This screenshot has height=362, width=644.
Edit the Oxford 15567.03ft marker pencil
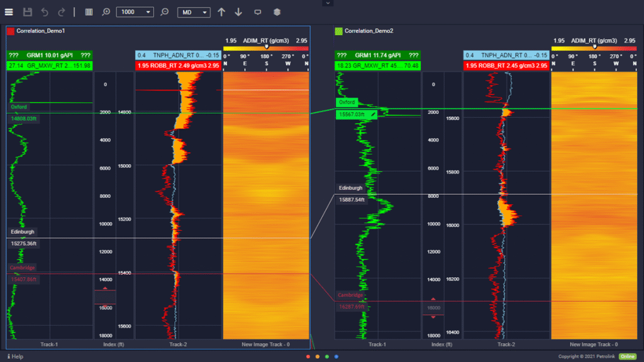click(x=374, y=114)
